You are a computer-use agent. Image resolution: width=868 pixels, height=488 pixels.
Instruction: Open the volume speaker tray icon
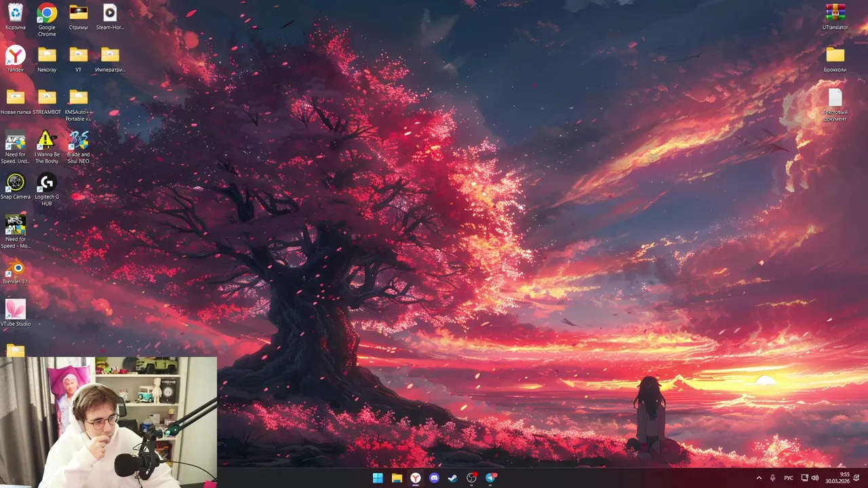814,478
